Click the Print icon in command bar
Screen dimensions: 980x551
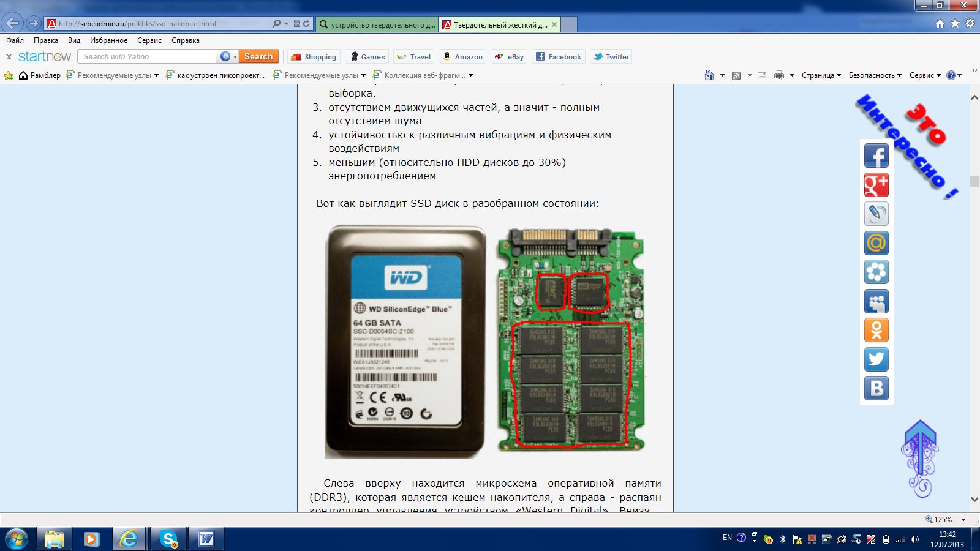(779, 75)
